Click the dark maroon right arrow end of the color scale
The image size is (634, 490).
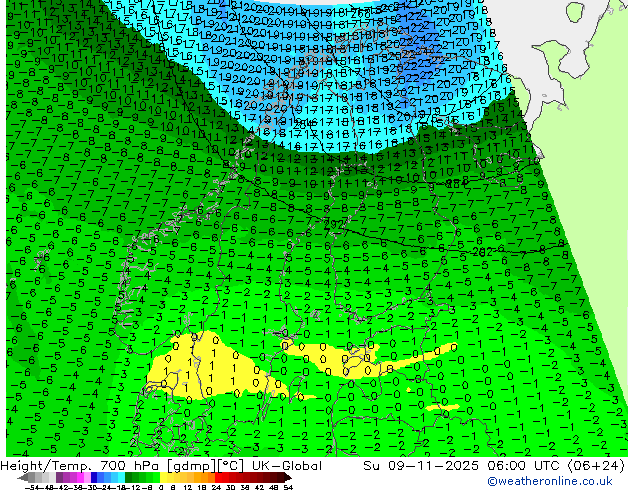point(288,477)
